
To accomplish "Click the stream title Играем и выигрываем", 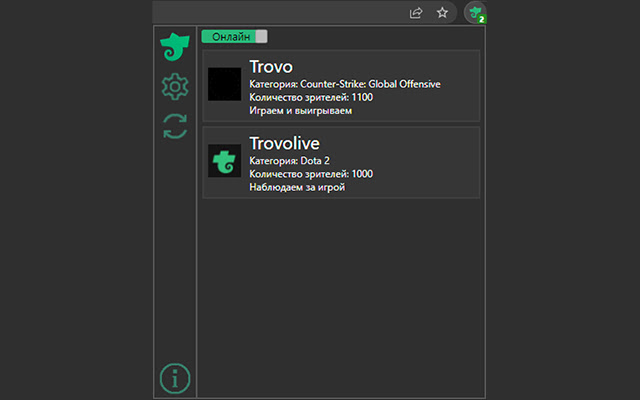I will (x=301, y=111).
